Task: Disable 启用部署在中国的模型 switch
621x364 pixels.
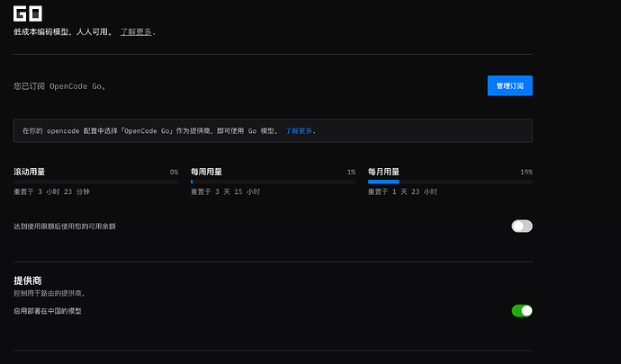Action: (x=522, y=311)
